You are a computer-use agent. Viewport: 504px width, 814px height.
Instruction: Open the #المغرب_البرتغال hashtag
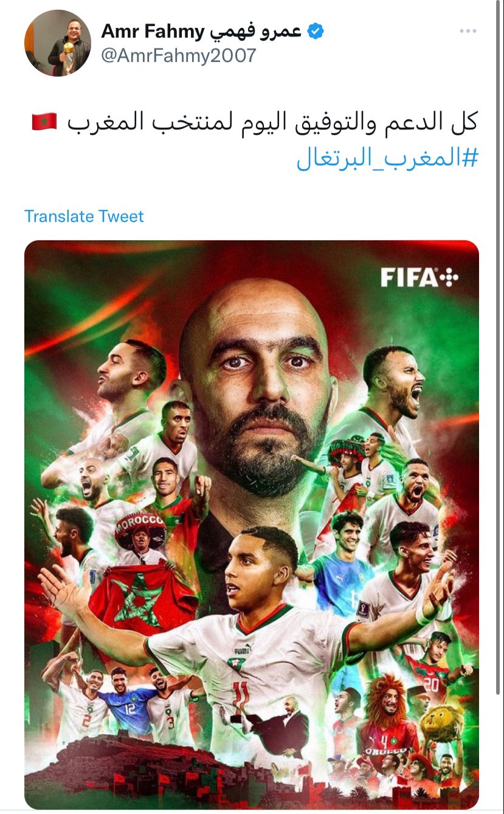point(387,158)
